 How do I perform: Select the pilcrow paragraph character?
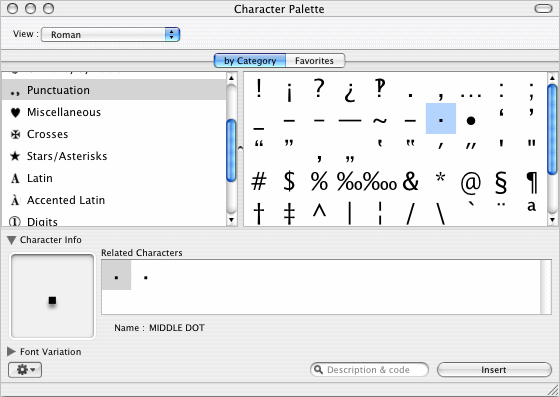531,182
